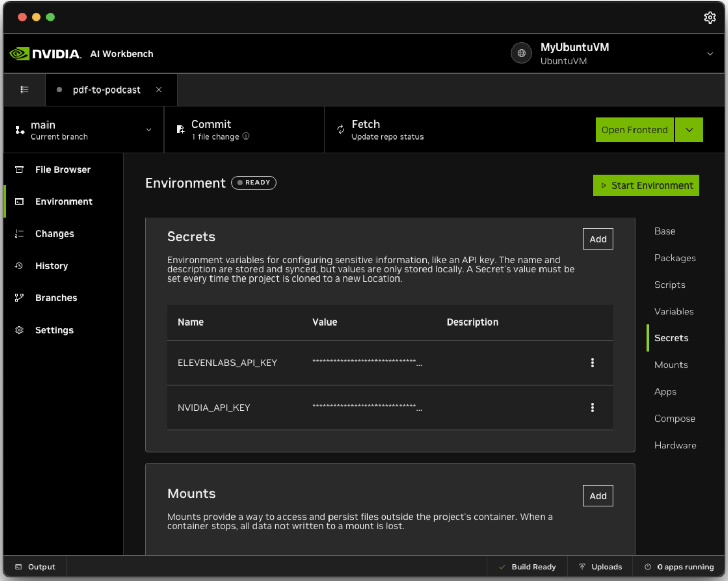Click the globe icon beside MyUbuntuVM
The image size is (728, 581).
click(x=521, y=53)
